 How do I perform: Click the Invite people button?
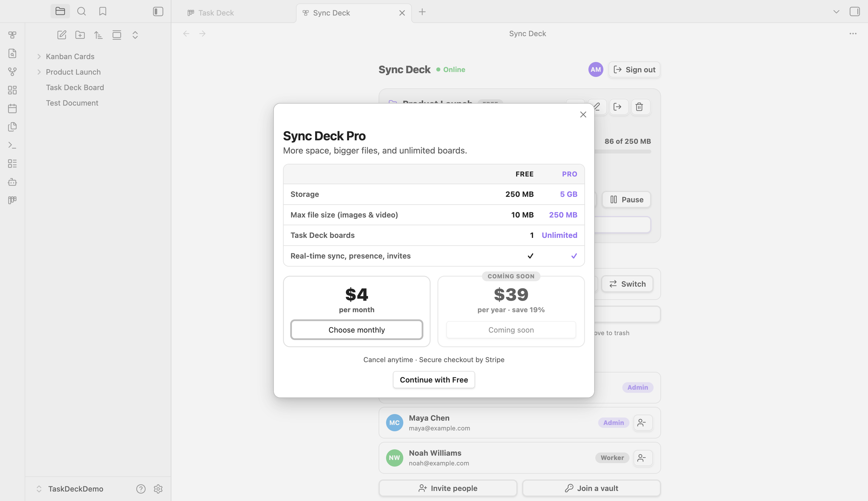pyautogui.click(x=448, y=488)
